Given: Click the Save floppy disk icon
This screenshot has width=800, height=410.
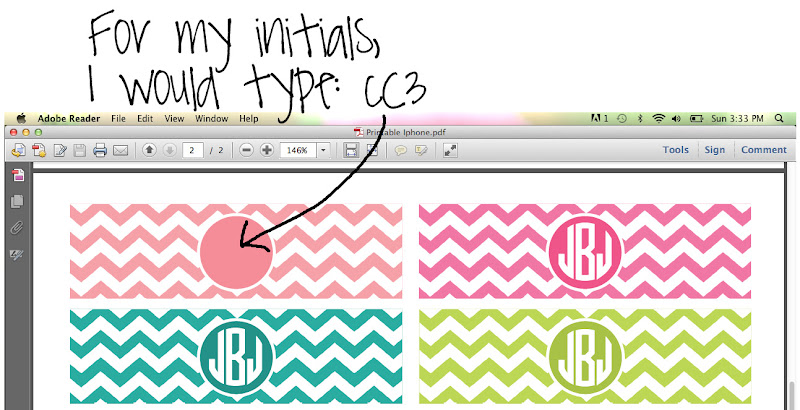Looking at the screenshot, I should tap(80, 150).
